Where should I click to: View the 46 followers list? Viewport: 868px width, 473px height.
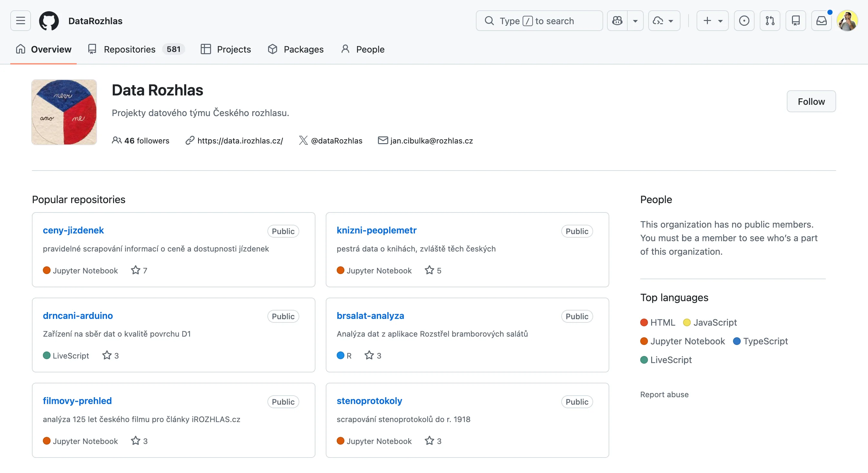coord(140,141)
